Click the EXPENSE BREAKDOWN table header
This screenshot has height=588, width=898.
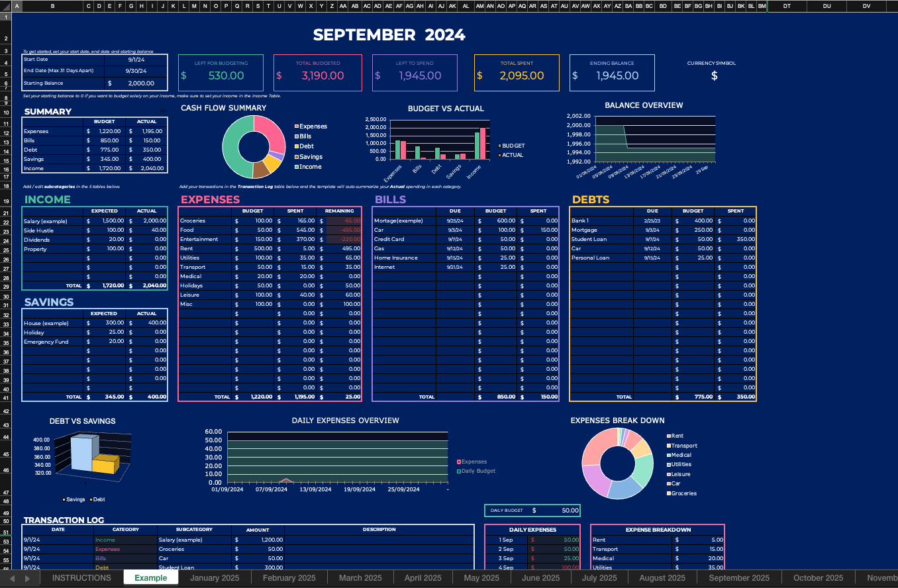click(658, 530)
